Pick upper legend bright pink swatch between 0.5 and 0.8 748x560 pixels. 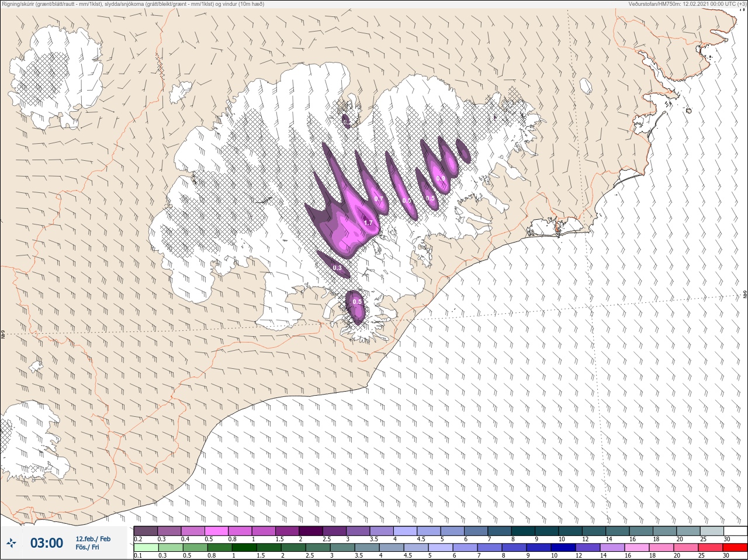[x=217, y=531]
